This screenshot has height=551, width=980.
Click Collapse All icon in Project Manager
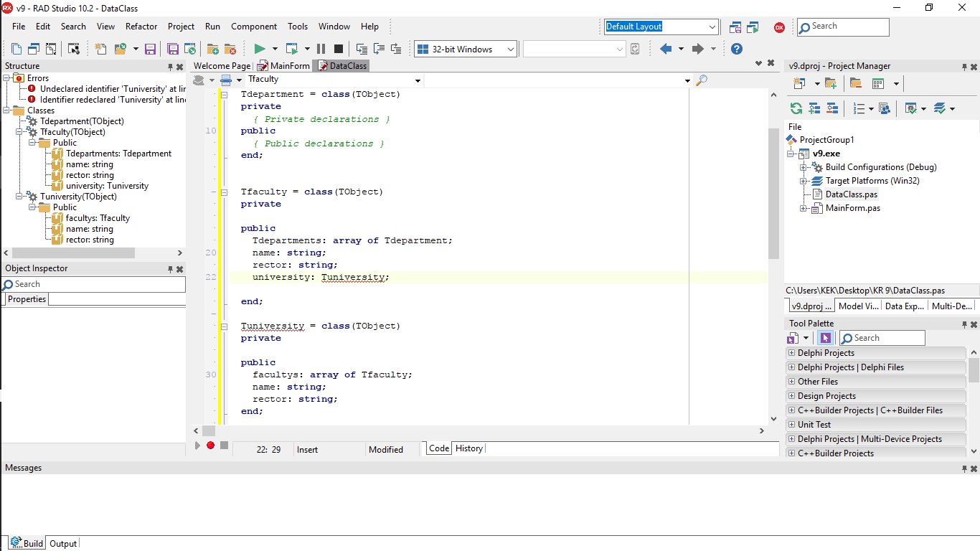coord(832,108)
